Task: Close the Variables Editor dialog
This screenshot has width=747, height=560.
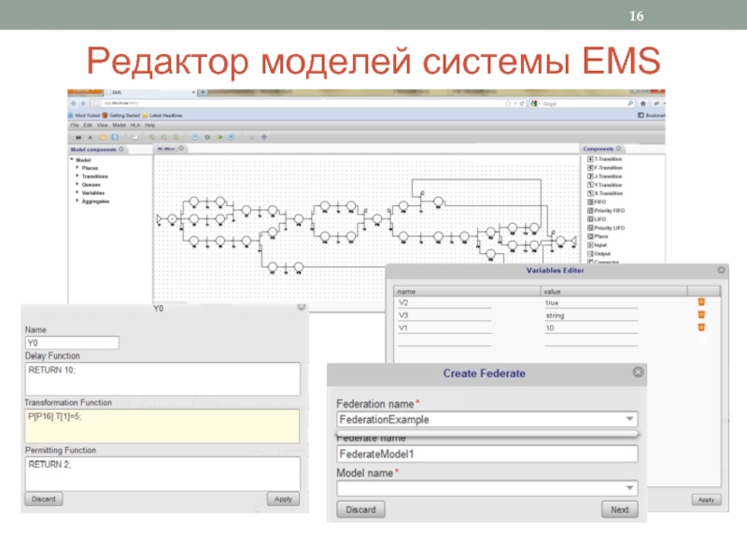Action: click(721, 270)
